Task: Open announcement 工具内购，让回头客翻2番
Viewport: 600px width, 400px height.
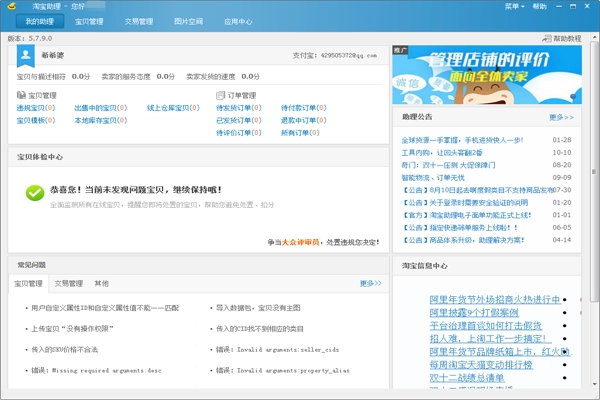Action: point(442,153)
